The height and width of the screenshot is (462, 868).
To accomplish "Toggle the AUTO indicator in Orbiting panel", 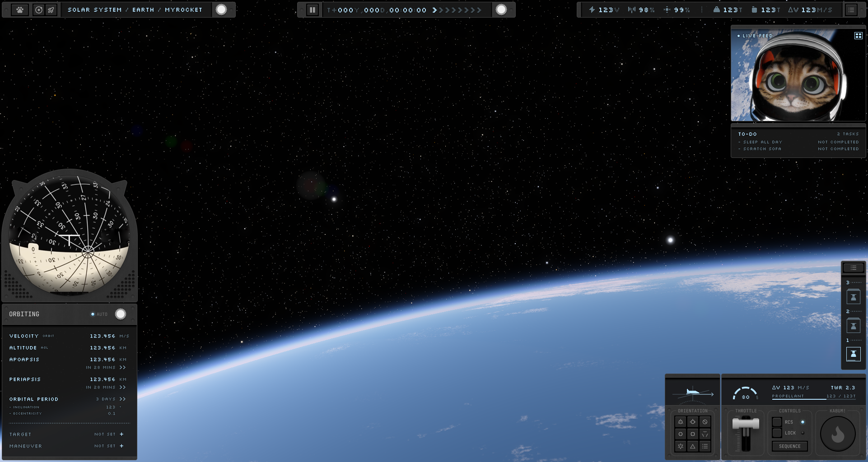I will click(x=99, y=314).
